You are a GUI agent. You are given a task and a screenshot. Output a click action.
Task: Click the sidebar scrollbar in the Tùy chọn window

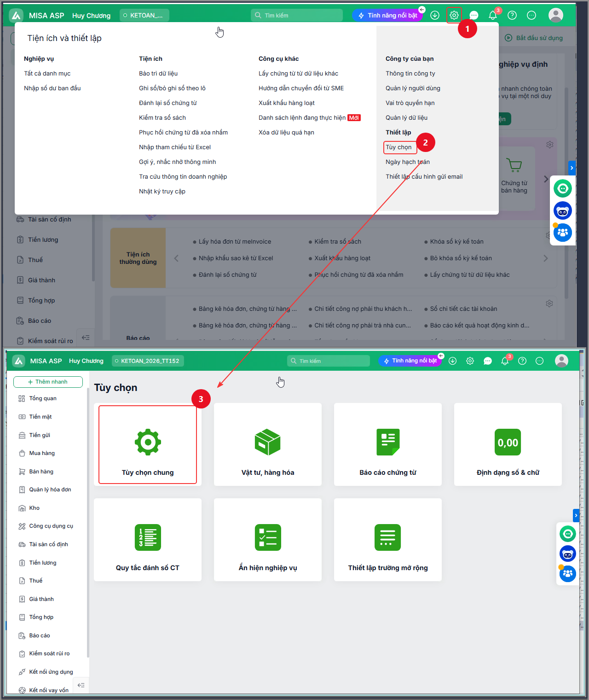coord(88,523)
